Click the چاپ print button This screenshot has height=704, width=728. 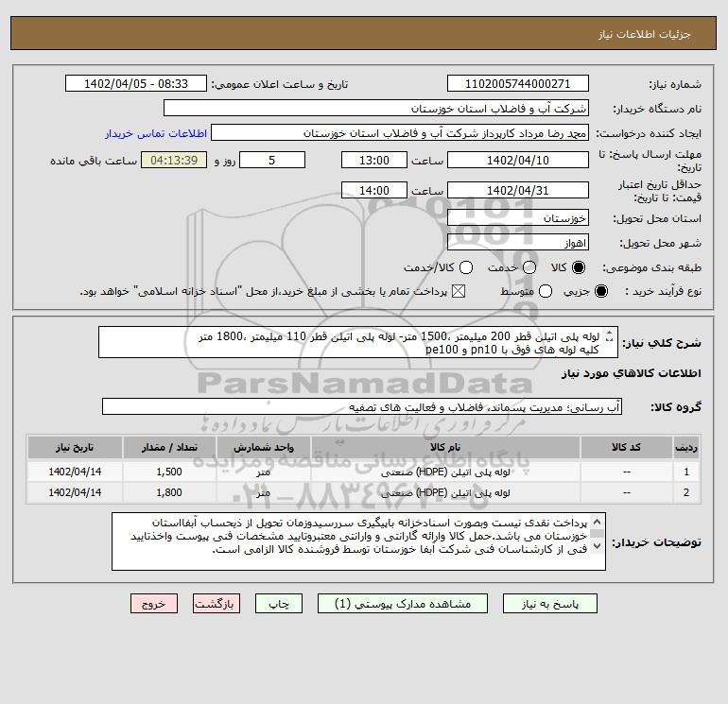point(279,604)
